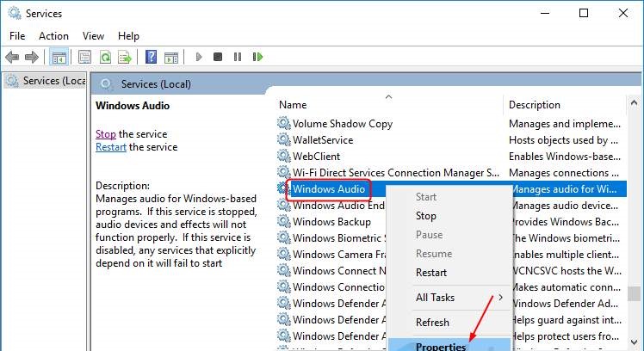
Task: Click Resume in the context menu
Action: [434, 254]
